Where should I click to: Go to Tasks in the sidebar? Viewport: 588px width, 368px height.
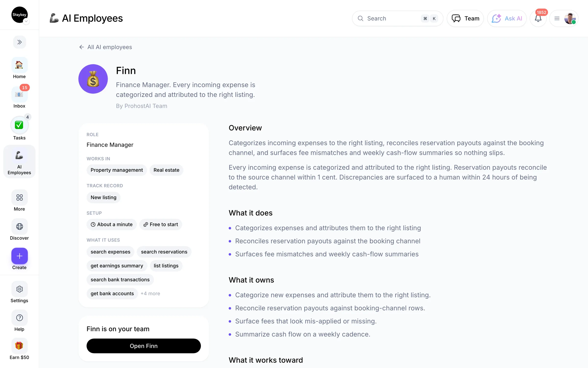19,125
